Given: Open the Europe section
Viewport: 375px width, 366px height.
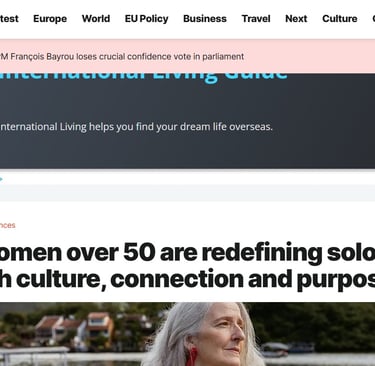Looking at the screenshot, I should pos(50,19).
